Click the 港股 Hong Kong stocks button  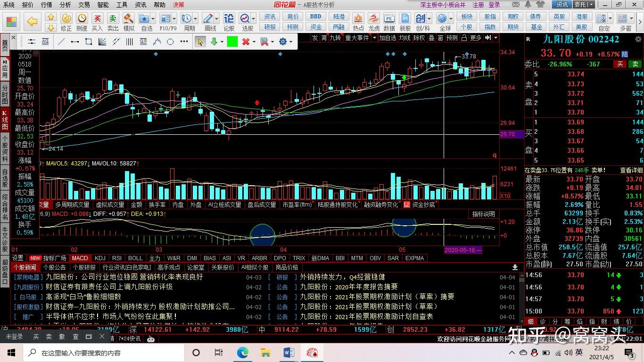[582, 16]
